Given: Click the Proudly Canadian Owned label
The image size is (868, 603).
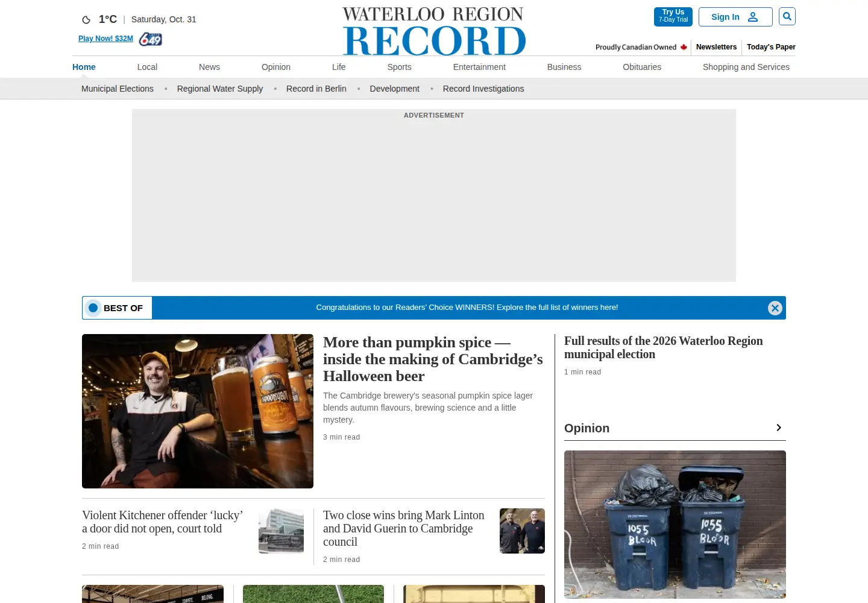Looking at the screenshot, I should 636,47.
